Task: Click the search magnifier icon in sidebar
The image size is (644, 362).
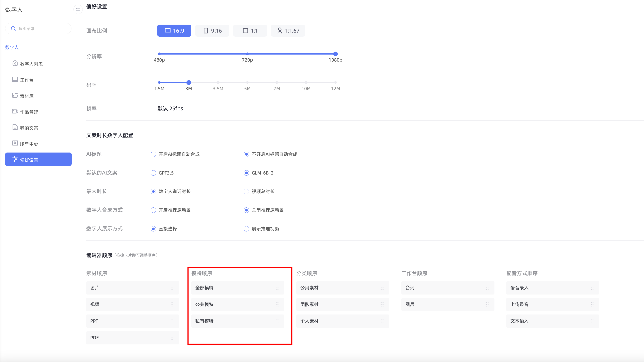Action: point(13,28)
